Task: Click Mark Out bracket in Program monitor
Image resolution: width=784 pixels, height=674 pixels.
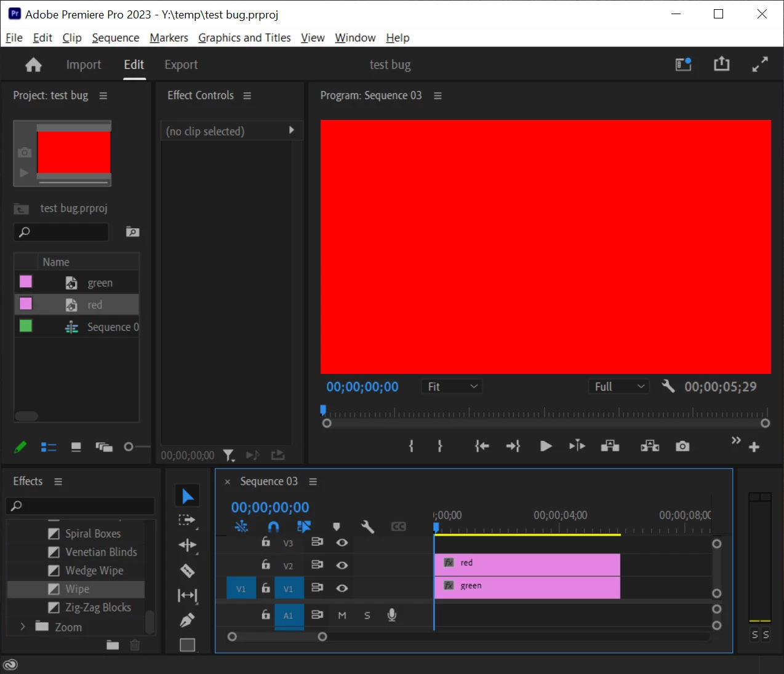Action: (439, 446)
